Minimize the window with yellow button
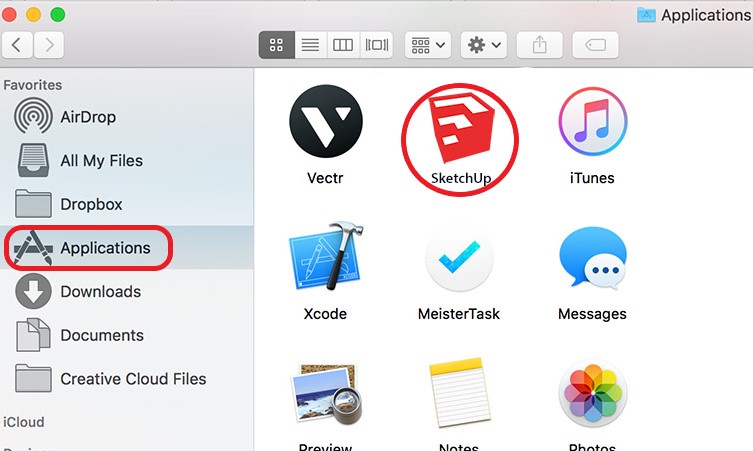753x451 pixels. [x=34, y=14]
